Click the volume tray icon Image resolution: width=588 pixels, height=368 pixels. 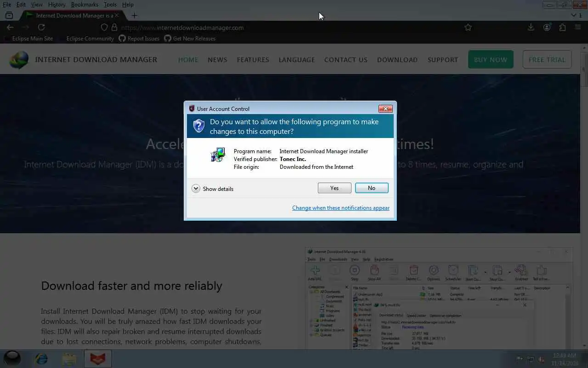(542, 359)
